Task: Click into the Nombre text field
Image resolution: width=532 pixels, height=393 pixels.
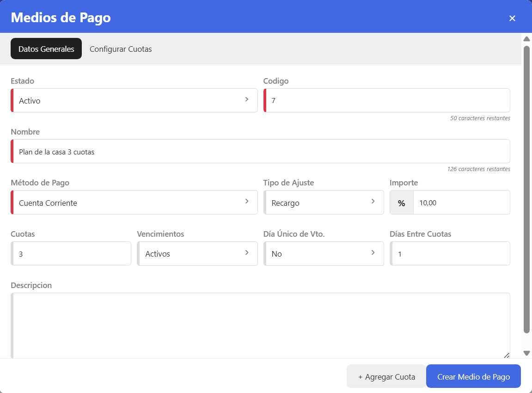Action: click(261, 152)
